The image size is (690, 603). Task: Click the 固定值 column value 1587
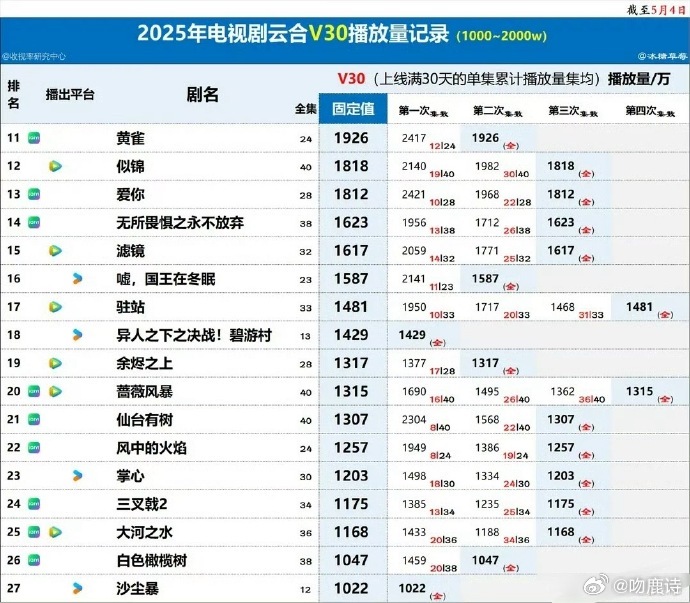351,279
